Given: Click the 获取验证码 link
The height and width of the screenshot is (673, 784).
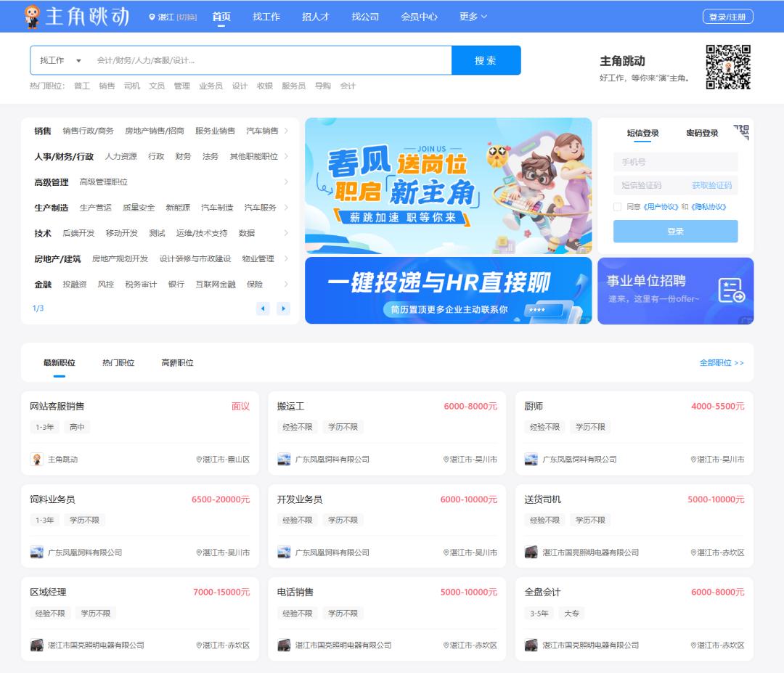Looking at the screenshot, I should [x=711, y=185].
